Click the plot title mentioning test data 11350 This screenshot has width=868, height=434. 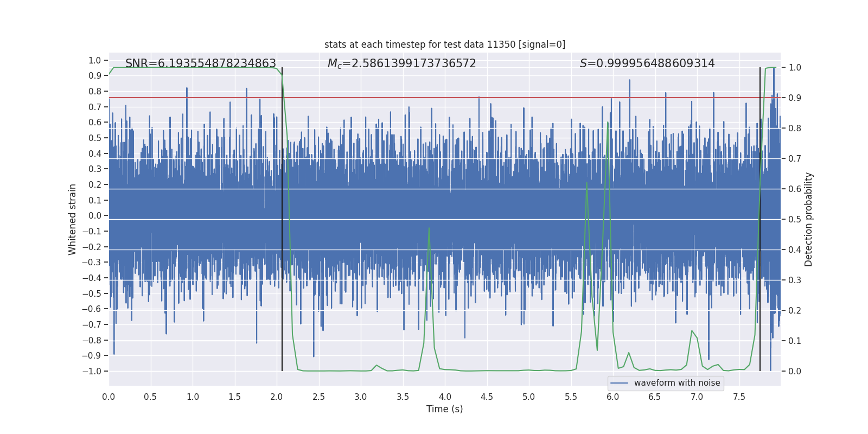pos(445,44)
